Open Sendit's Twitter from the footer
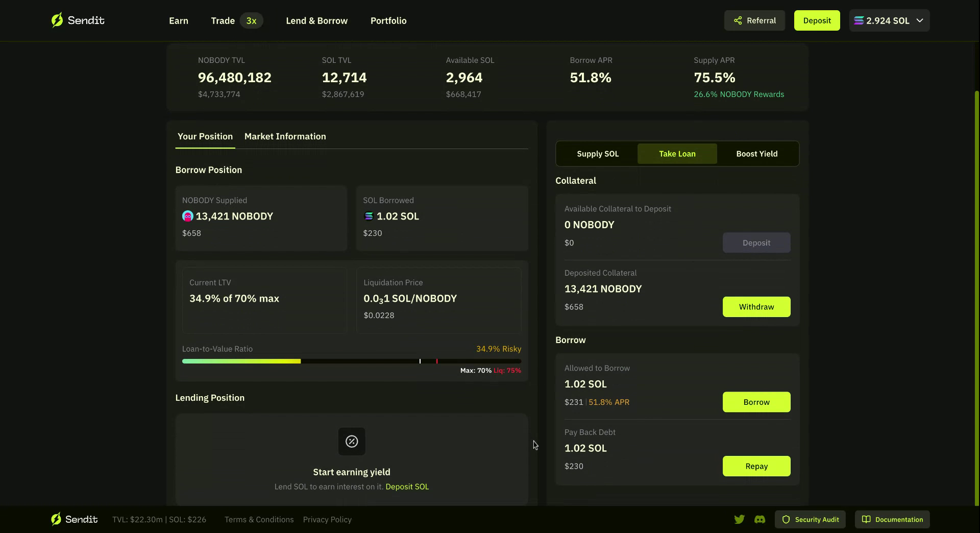The image size is (980, 533). [x=740, y=519]
